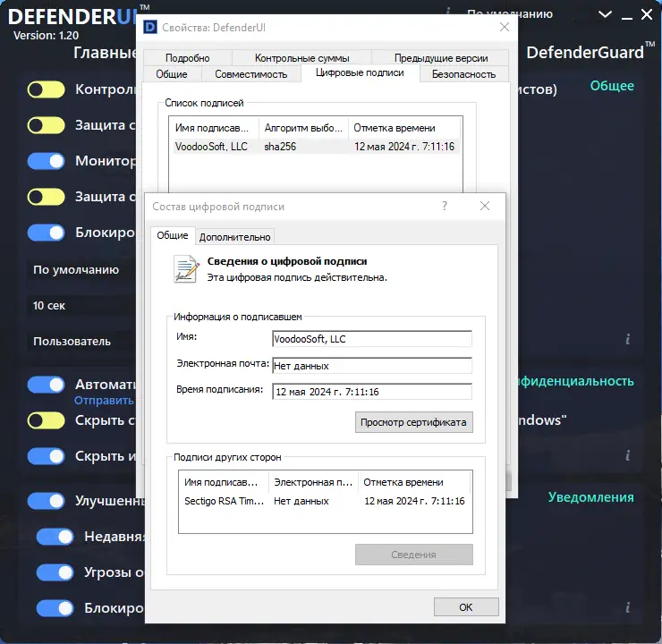Click the disabled Сведения button

(413, 555)
